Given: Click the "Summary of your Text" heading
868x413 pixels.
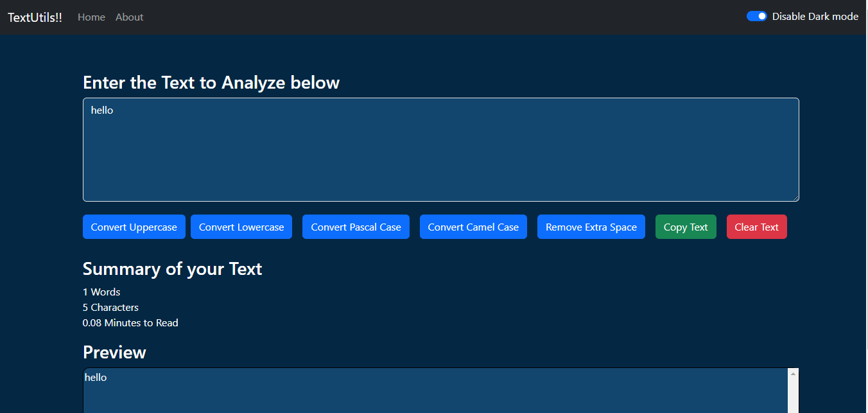Looking at the screenshot, I should pos(172,268).
